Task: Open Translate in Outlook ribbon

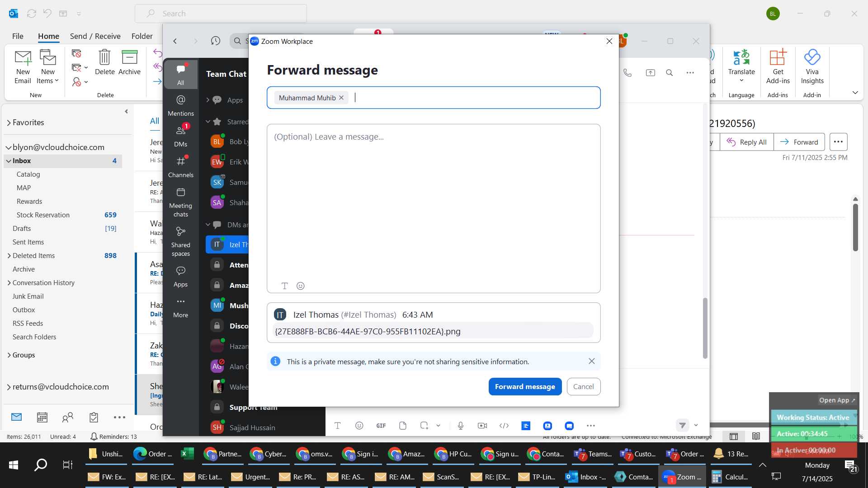Action: 741,66
